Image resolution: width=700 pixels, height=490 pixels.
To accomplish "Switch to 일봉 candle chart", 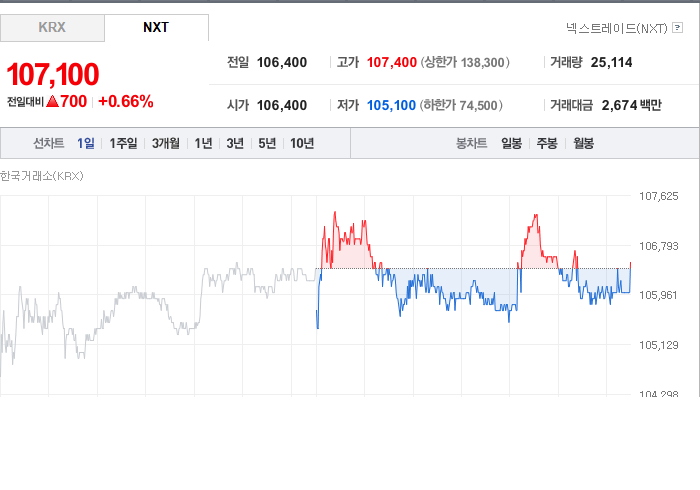I will (x=511, y=143).
